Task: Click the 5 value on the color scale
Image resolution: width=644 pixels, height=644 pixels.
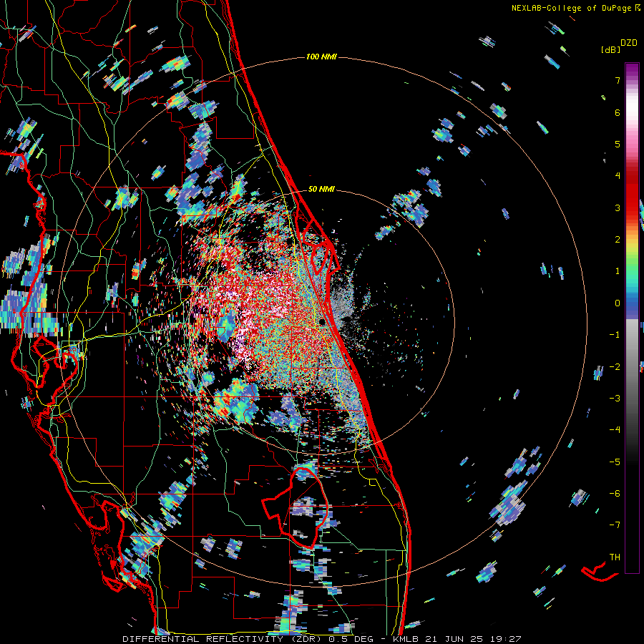Action: point(618,144)
